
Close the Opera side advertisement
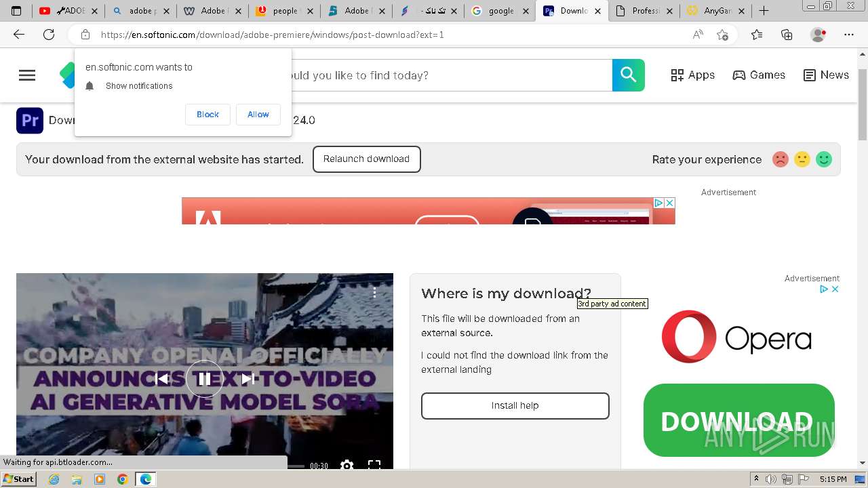coord(835,289)
